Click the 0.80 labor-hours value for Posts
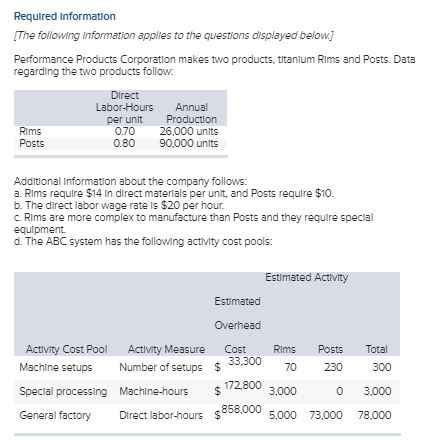Image resolution: width=441 pixels, height=440 pixels. point(124,143)
